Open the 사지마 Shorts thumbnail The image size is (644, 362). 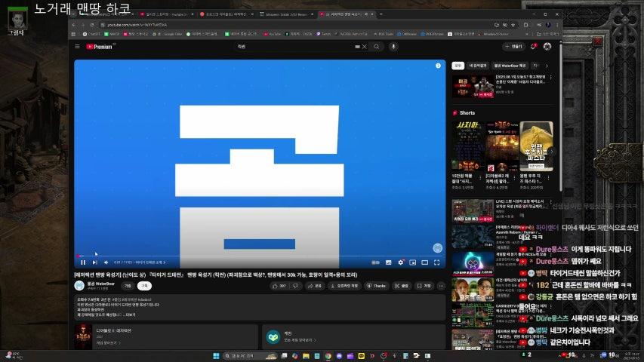click(468, 146)
